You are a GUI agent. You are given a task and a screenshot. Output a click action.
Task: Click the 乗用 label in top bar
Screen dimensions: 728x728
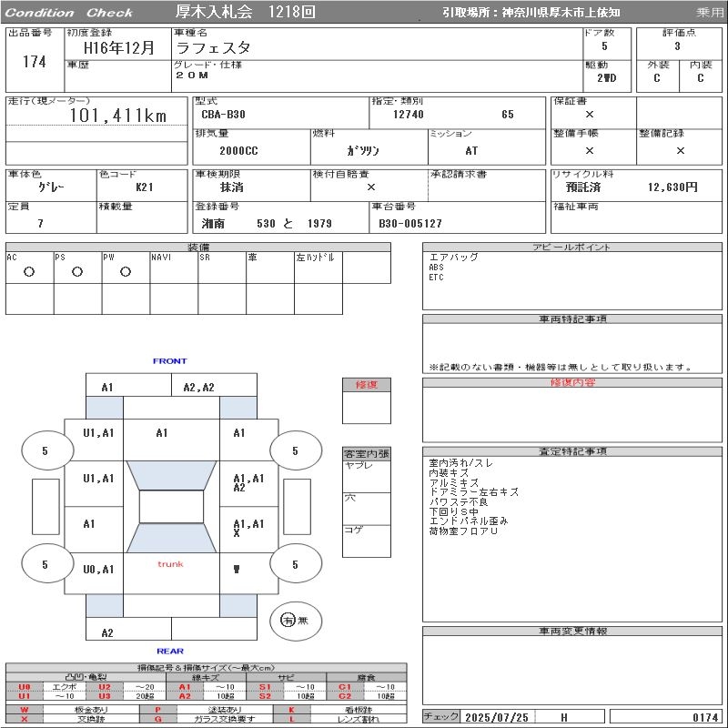[710, 13]
